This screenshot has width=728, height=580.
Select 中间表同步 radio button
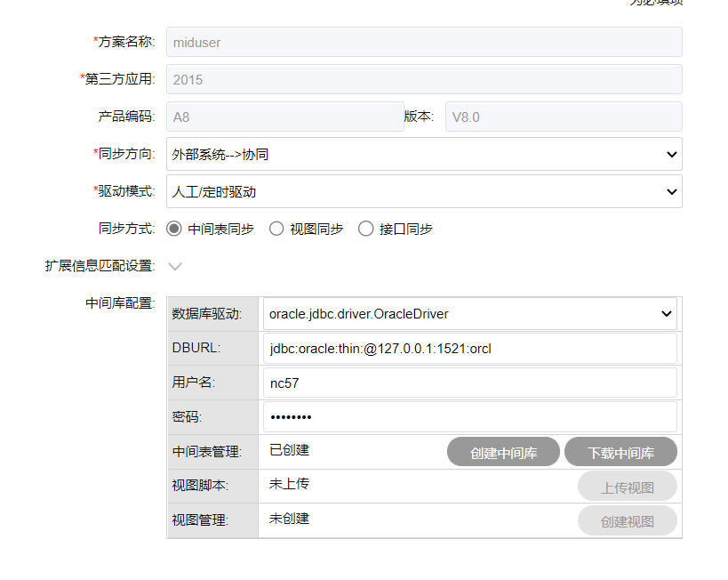point(174,229)
